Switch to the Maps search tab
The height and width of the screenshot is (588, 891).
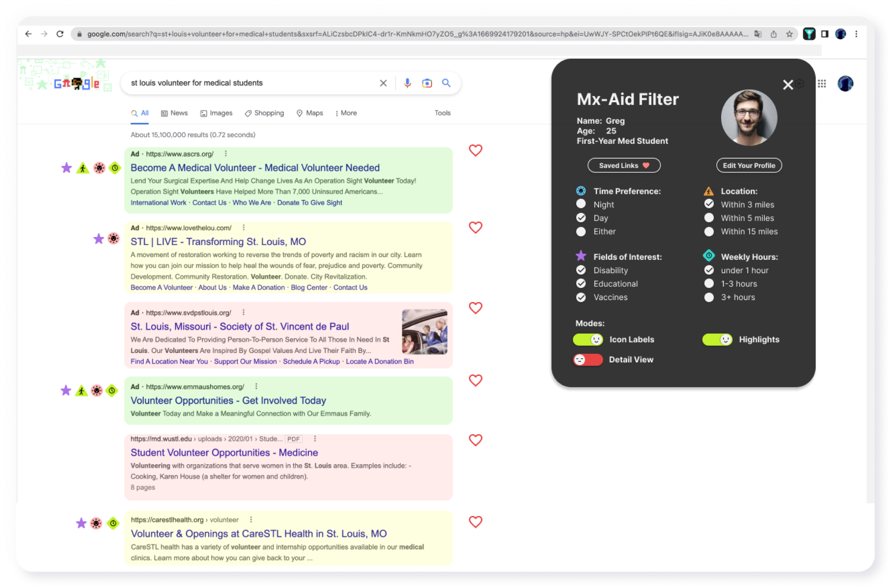(310, 113)
